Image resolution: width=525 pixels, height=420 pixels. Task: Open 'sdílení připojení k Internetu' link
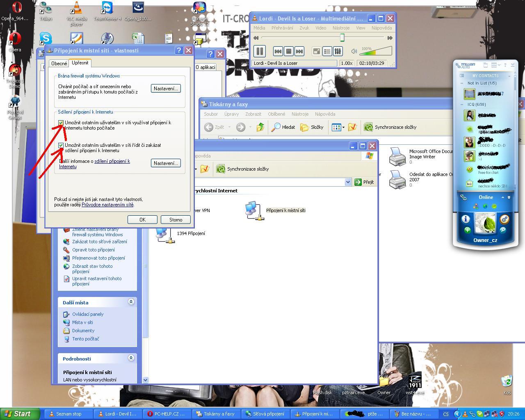pos(94,164)
